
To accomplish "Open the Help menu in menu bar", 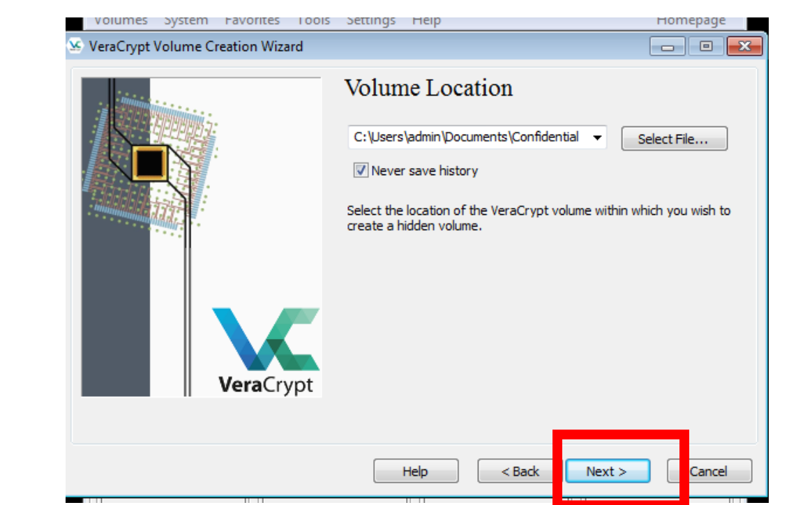I will point(426,21).
